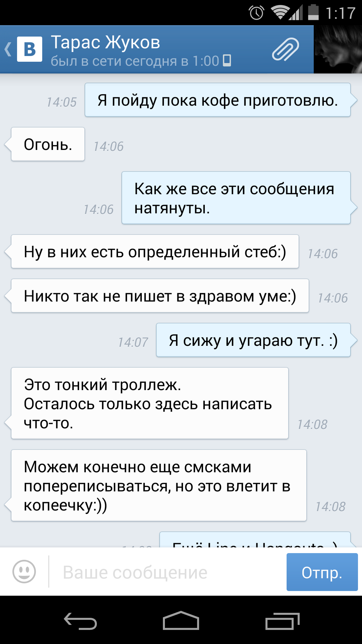Screen dimensions: 362x644
Task: Tap the message about смсками поперепи­сываться
Action: 159,485
